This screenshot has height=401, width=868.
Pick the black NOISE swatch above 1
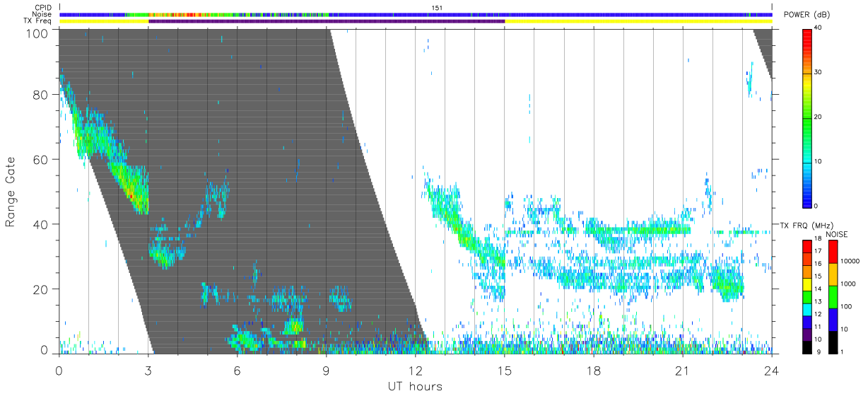click(x=833, y=342)
